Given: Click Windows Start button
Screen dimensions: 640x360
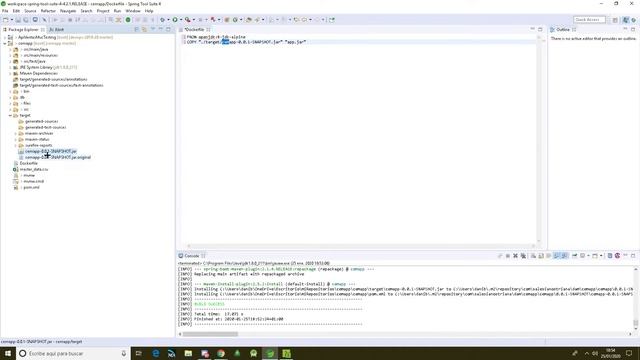Looking at the screenshot, I should 8,353.
